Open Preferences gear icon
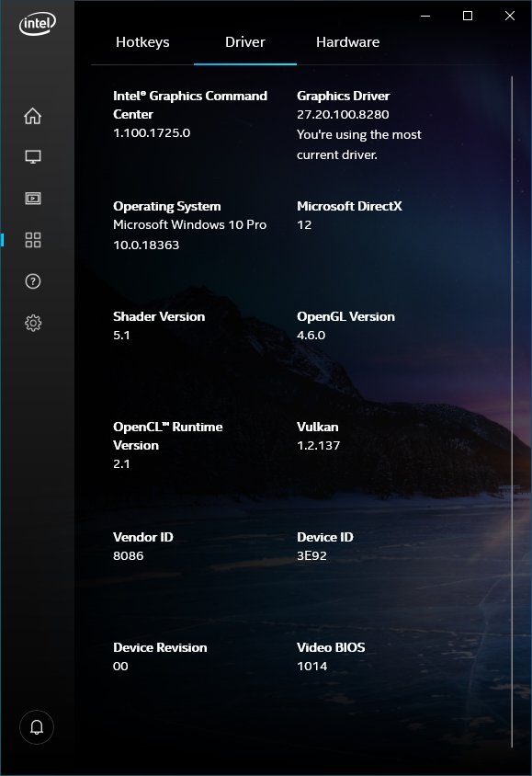Image resolution: width=532 pixels, height=776 pixels. [x=33, y=323]
